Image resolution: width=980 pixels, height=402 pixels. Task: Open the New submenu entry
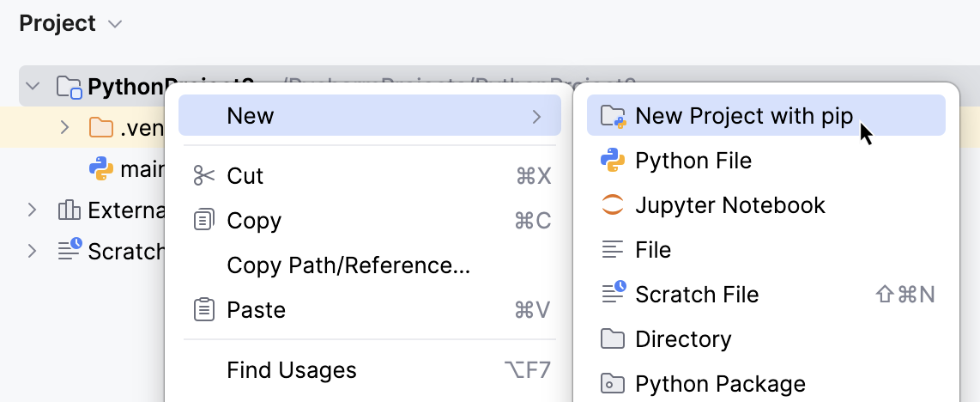[370, 116]
